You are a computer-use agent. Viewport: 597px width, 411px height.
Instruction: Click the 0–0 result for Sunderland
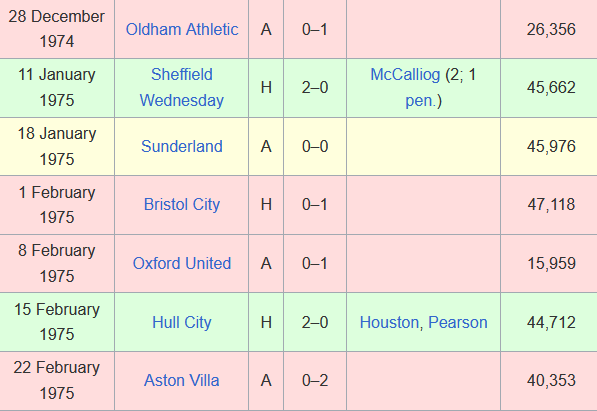(x=315, y=147)
